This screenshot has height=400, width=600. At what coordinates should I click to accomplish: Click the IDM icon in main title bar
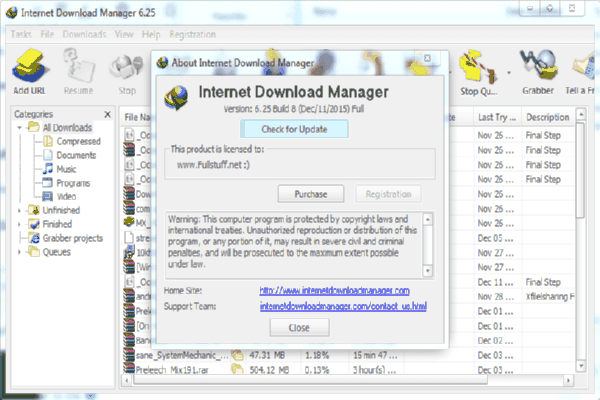click(11, 13)
